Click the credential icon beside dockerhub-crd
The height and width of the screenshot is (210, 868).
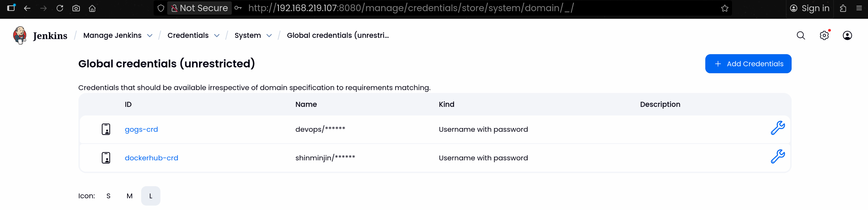pyautogui.click(x=106, y=158)
